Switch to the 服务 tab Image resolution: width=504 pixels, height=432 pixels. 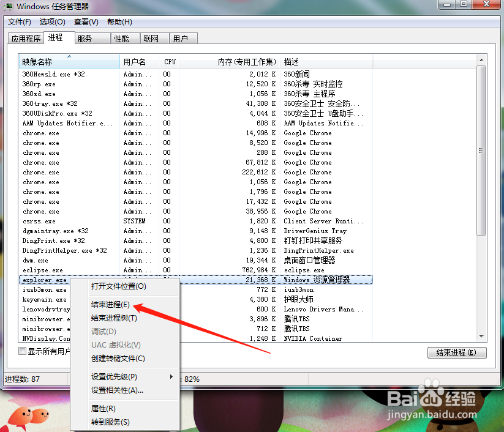pyautogui.click(x=92, y=39)
